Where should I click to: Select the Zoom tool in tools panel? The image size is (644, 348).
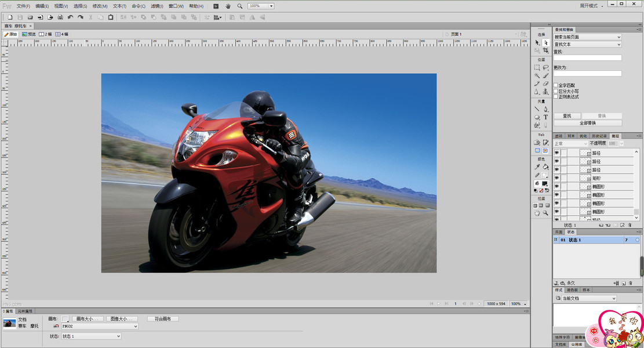pos(545,213)
